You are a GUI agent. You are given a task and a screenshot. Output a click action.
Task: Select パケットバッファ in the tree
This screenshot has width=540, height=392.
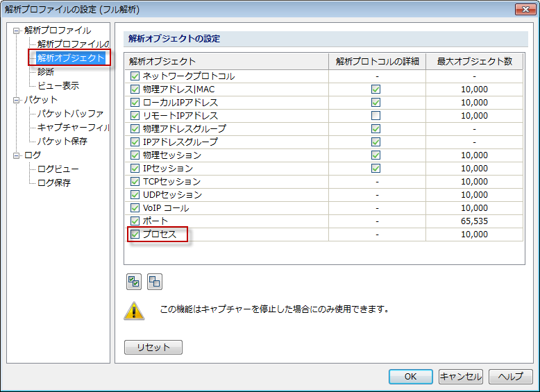(x=70, y=114)
